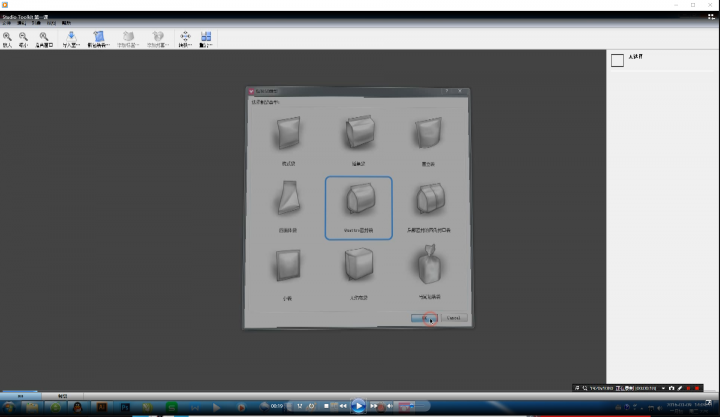Click the fit-to-window zoom icon
Screen dimensions: 720x417
click(43, 37)
